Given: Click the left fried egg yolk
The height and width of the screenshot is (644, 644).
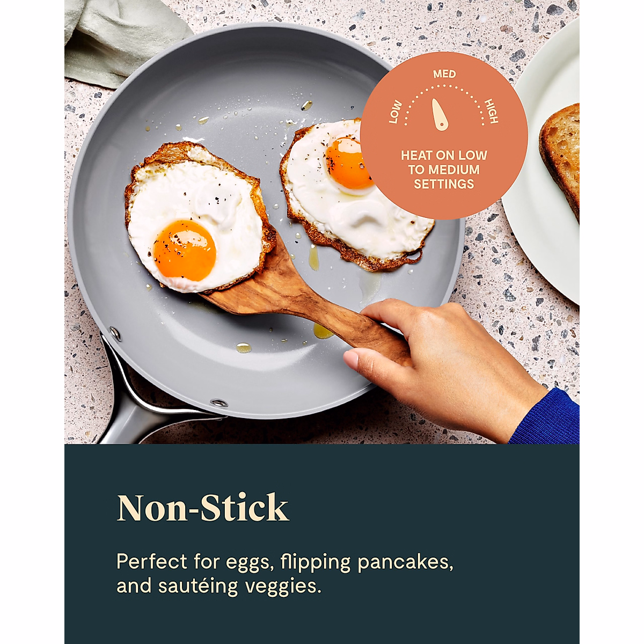Looking at the screenshot, I should 185,250.
